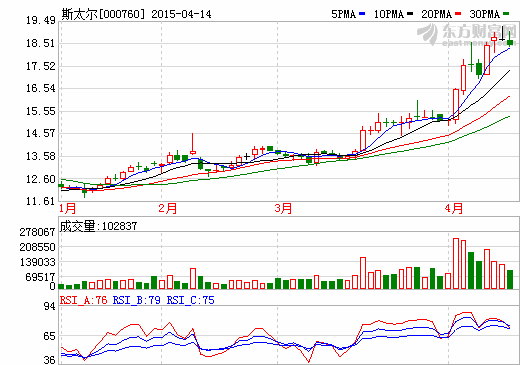The width and height of the screenshot is (520, 365).
Task: Click the 3月 month axis label
Action: [283, 208]
